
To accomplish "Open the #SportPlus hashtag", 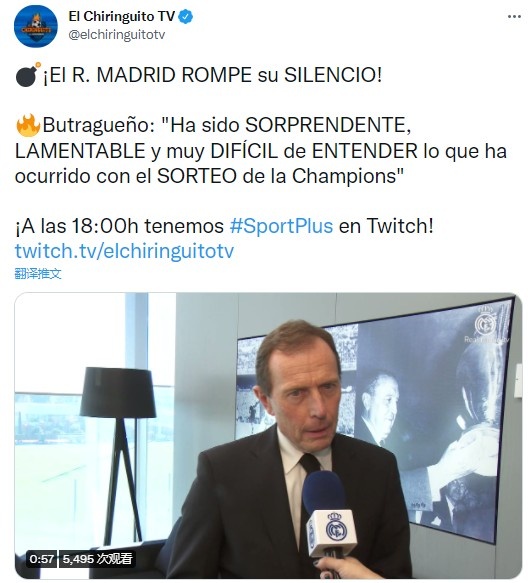I will coord(281,226).
